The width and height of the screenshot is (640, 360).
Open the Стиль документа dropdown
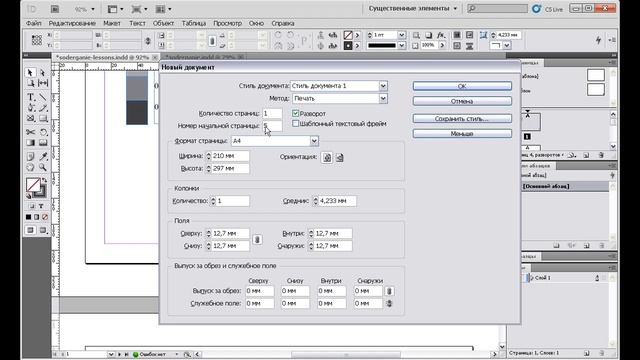tap(383, 86)
